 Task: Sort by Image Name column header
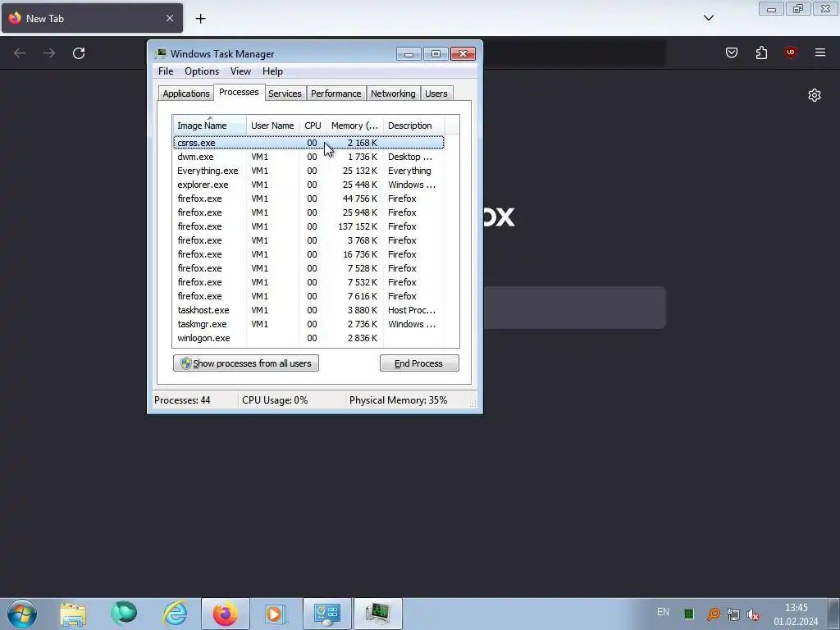209,126
